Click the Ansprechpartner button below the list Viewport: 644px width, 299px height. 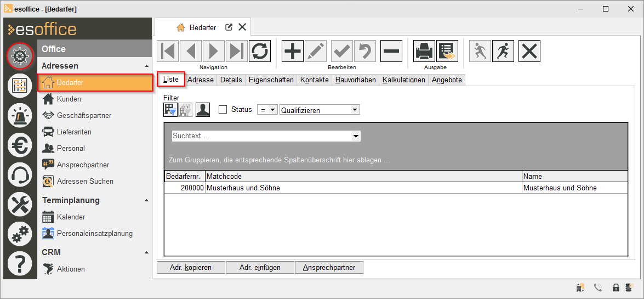(x=329, y=267)
